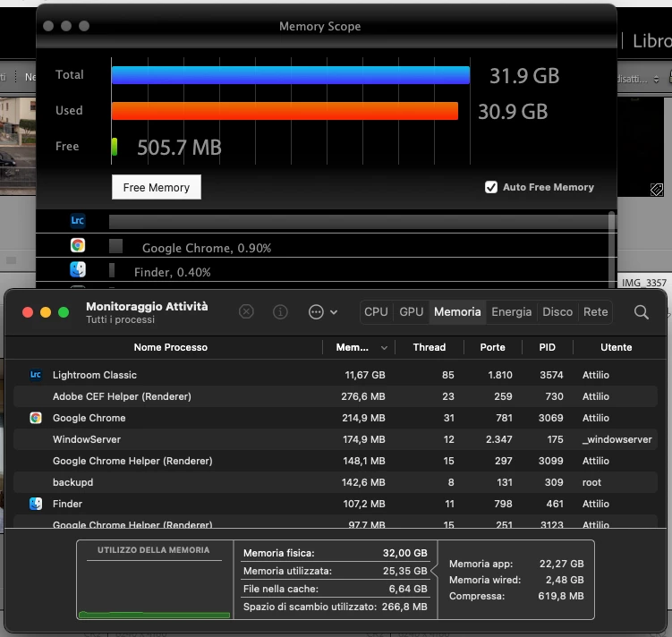Click the Lightroom Classic icon in Memory Scope
Screen dimensions: 672x637
[78, 221]
